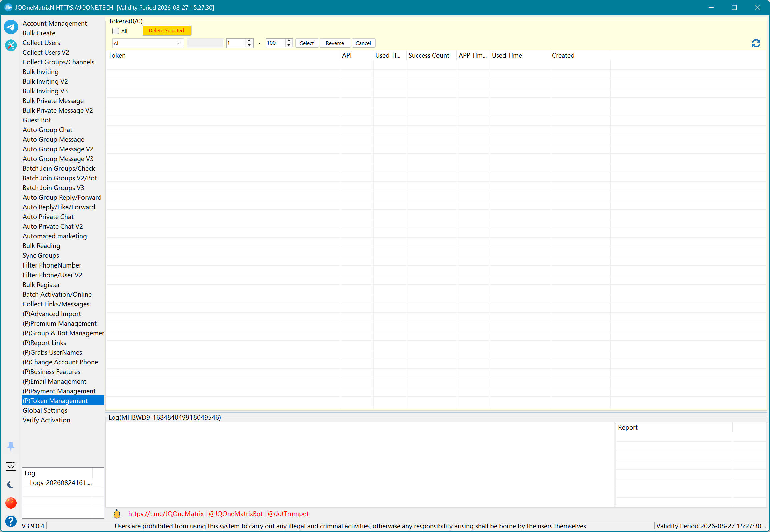The image size is (770, 532).
Task: Select Auto Private Chat V2
Action: point(53,226)
